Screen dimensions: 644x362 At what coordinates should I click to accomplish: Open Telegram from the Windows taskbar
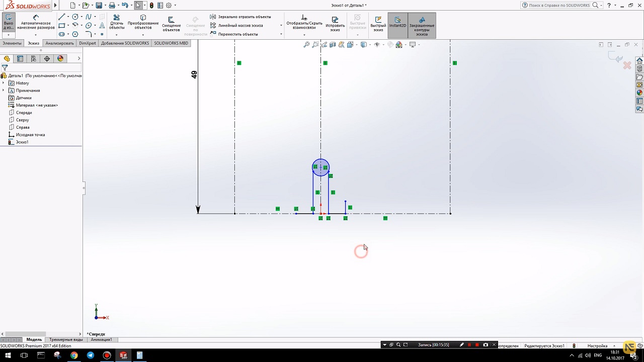click(x=91, y=355)
